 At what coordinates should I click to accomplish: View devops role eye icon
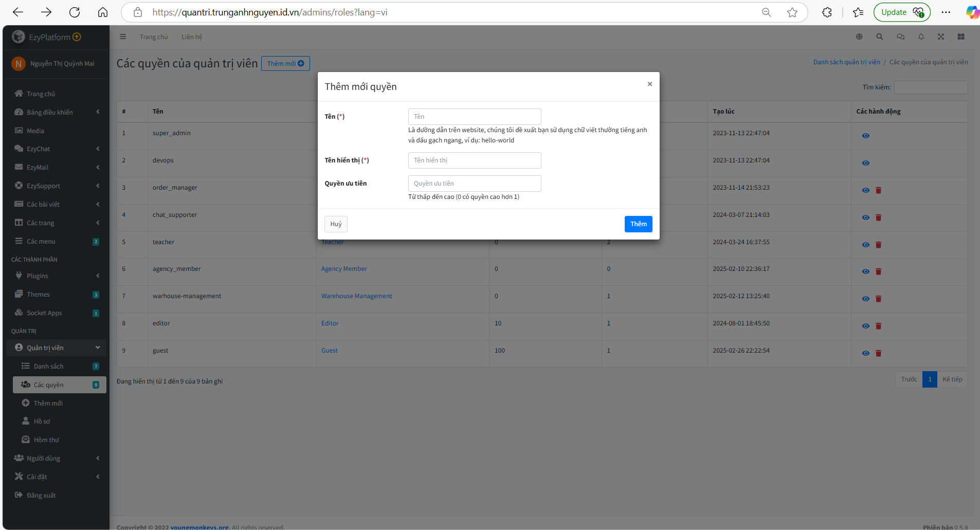(866, 163)
